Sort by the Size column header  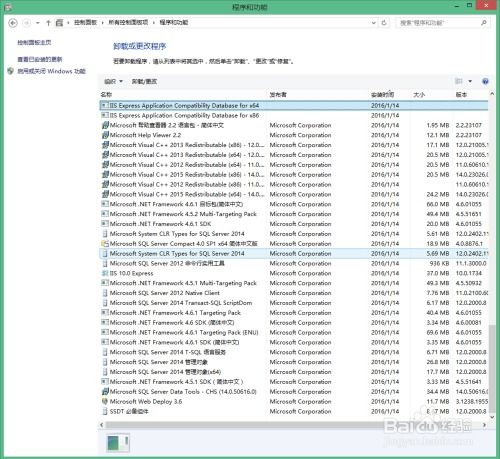419,95
